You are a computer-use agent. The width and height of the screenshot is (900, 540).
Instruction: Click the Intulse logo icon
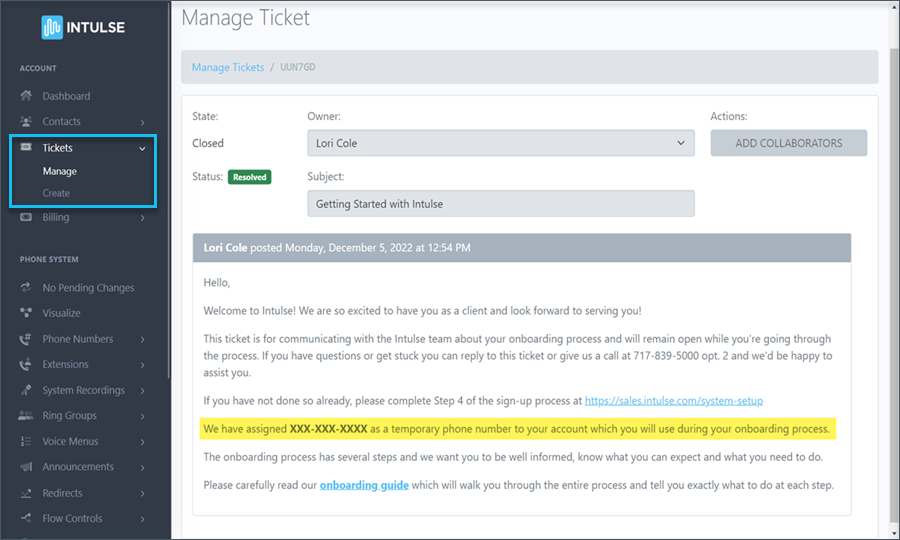(x=52, y=27)
